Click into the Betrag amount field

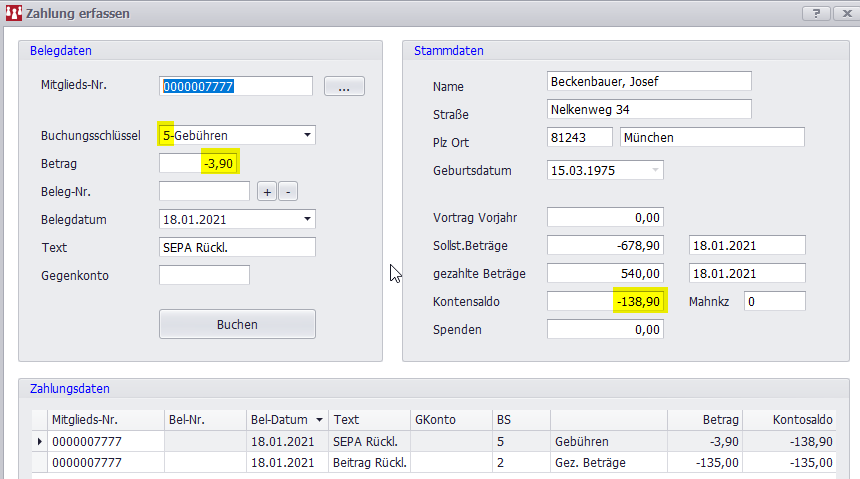(x=200, y=163)
